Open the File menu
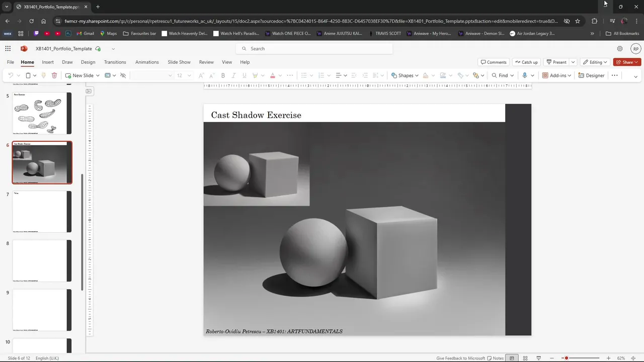This screenshot has width=644, height=362. point(11,62)
